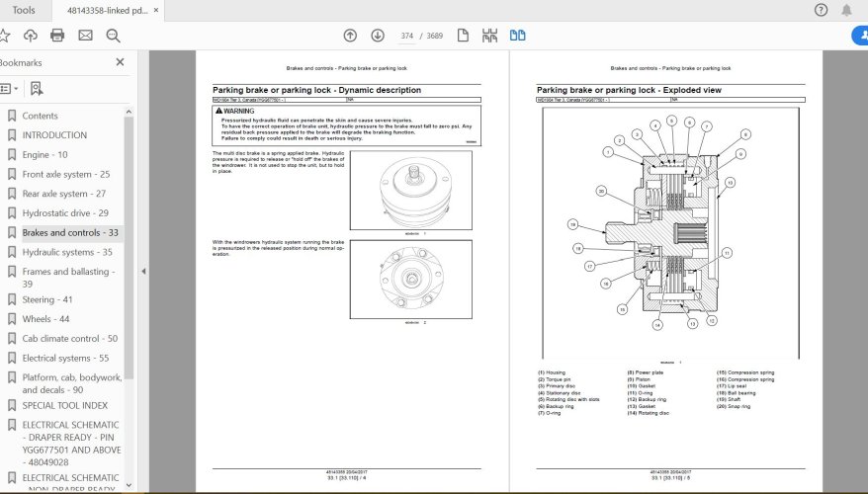The image size is (868, 494).
Task: Open bookmarks options dropdown menu
Action: click(9, 89)
